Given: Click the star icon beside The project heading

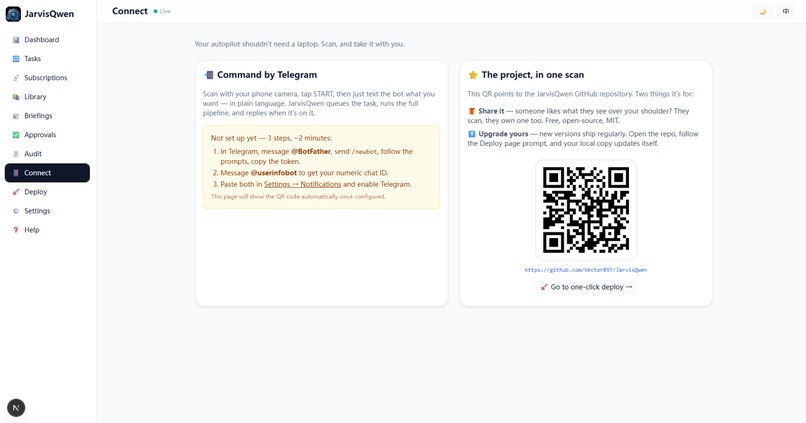Looking at the screenshot, I should click(x=473, y=75).
